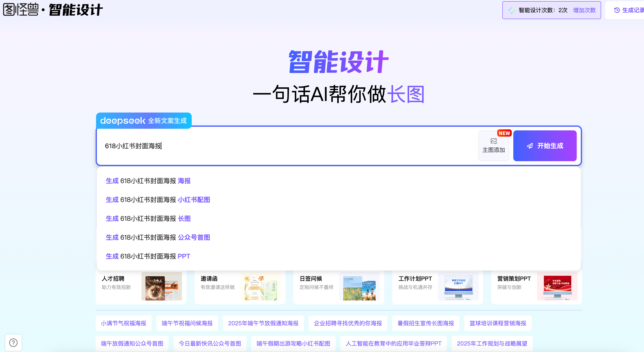The height and width of the screenshot is (352, 644).
Task: Click the paper plane 开始生成 button
Action: pyautogui.click(x=545, y=146)
